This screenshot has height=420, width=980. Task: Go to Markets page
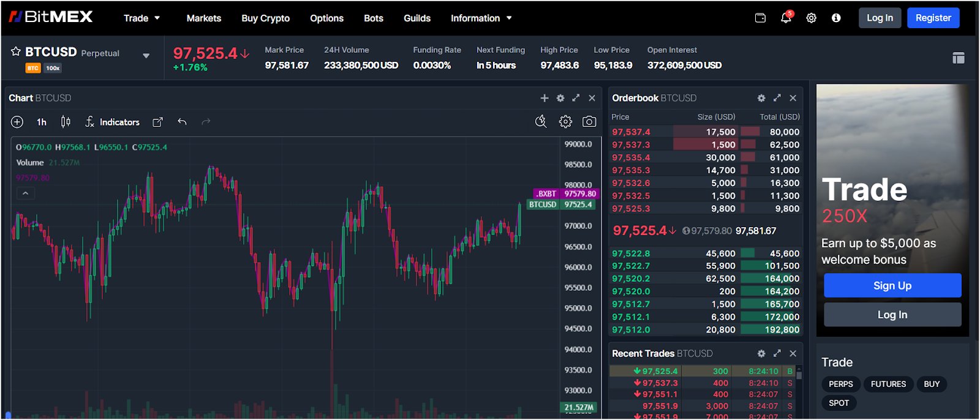click(204, 18)
